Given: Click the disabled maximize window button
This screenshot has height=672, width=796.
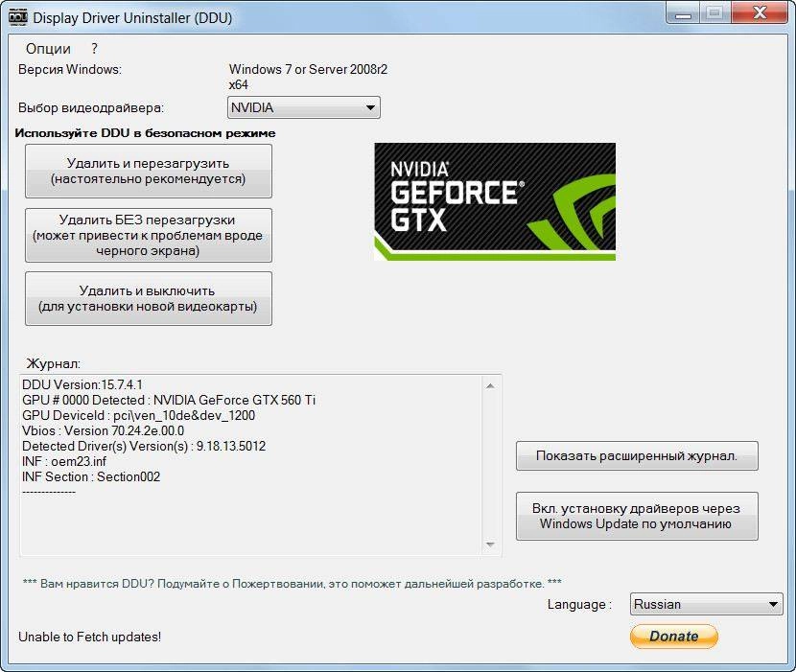Looking at the screenshot, I should 715,12.
